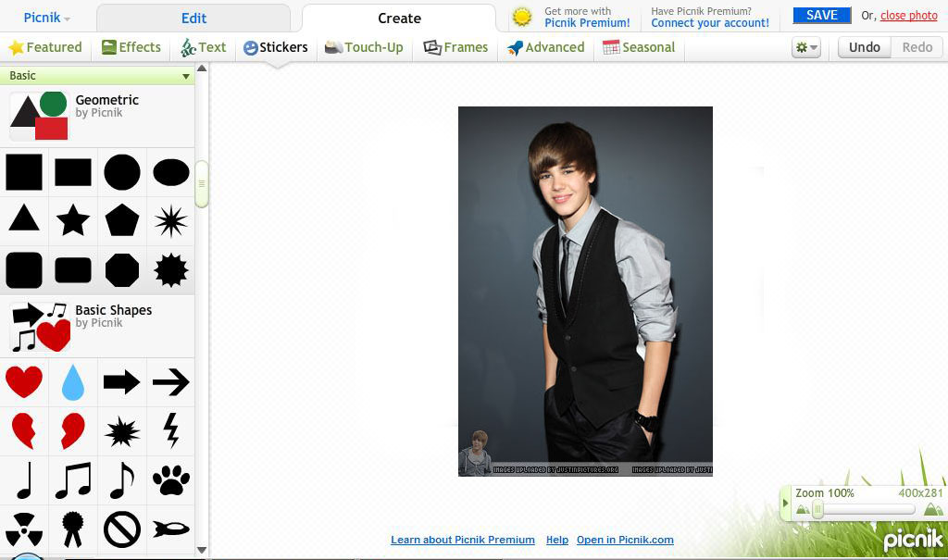
Task: Switch to the Create tab
Action: click(399, 17)
